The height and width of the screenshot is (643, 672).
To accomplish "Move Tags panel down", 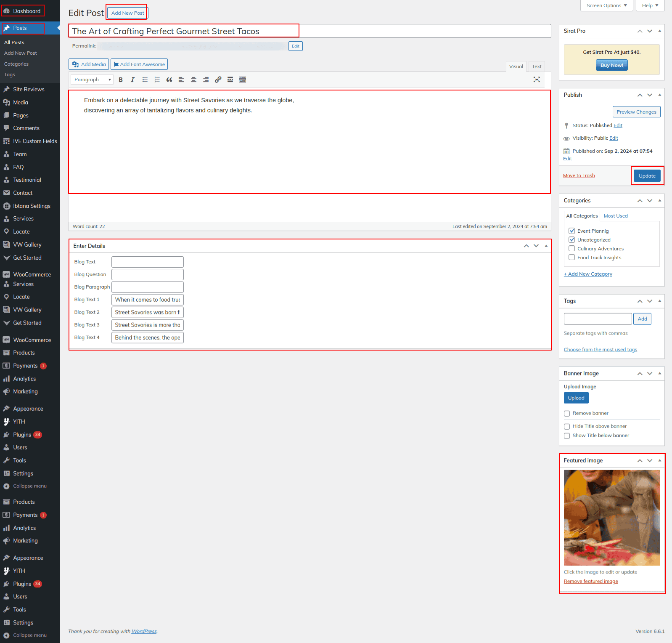I will pyautogui.click(x=650, y=301).
